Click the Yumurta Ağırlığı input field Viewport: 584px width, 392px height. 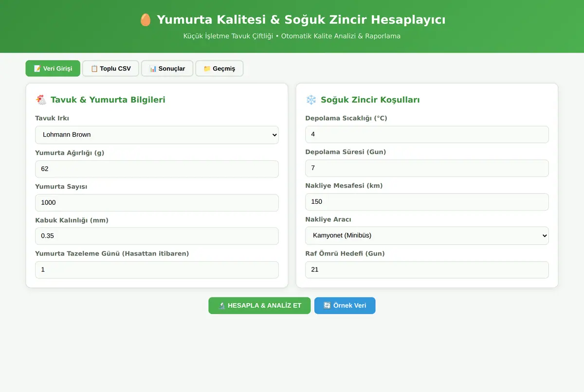coord(157,169)
